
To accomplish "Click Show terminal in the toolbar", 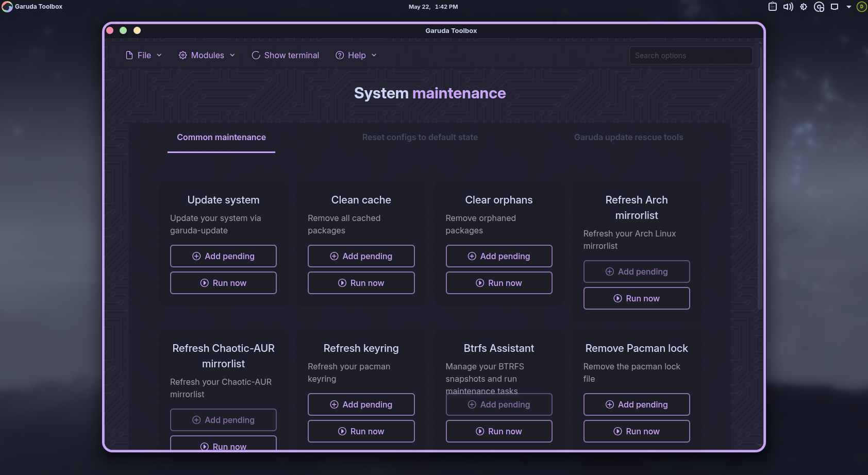I will coord(286,55).
